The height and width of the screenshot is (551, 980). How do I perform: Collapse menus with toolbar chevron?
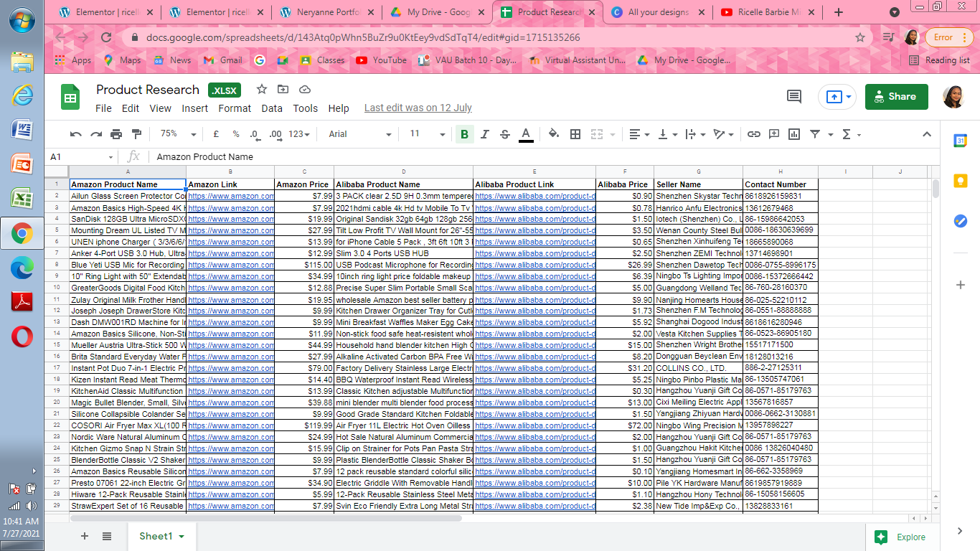pos(926,134)
